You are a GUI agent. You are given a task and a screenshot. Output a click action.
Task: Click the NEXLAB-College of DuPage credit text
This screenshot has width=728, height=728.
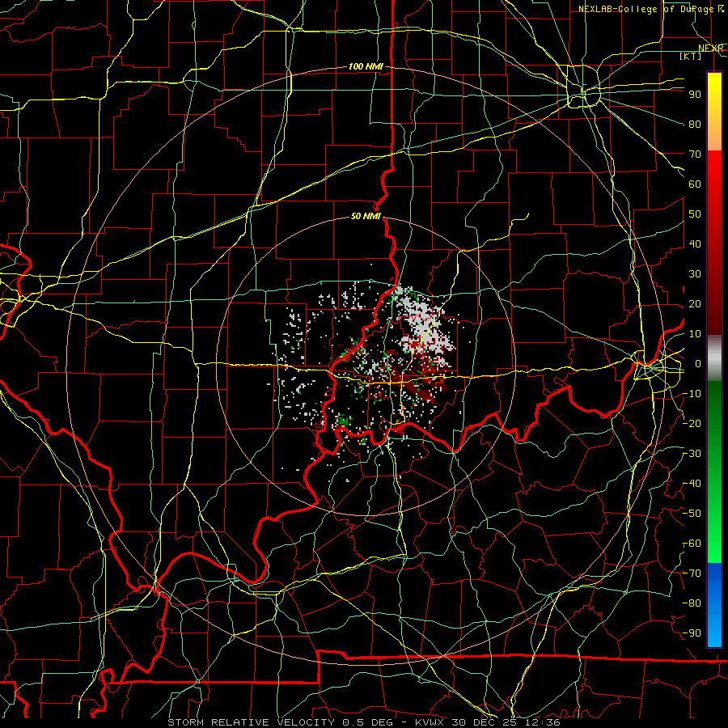645,9
